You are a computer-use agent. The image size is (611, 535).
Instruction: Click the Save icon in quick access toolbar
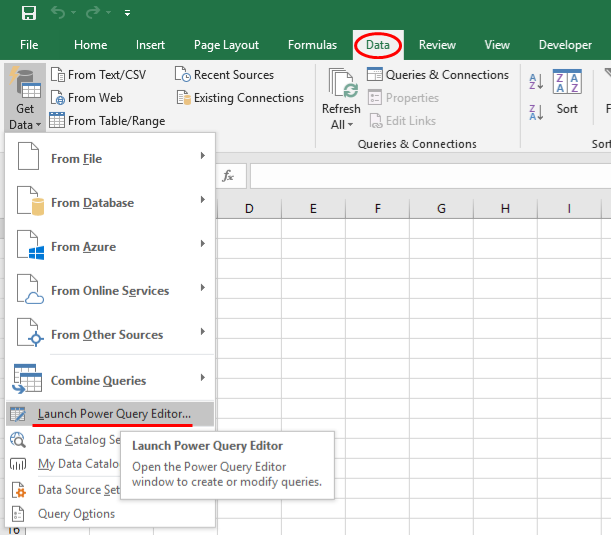(29, 13)
